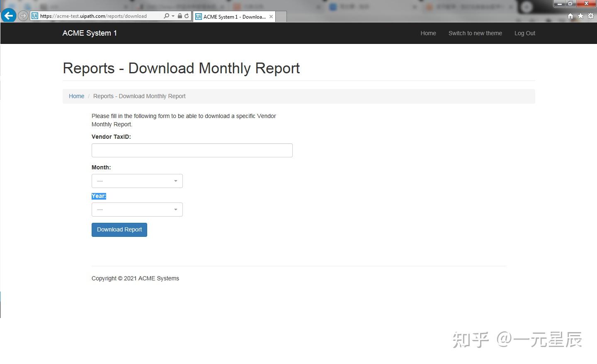Refresh the page using the address bar icon
The height and width of the screenshot is (364, 597).
(186, 16)
